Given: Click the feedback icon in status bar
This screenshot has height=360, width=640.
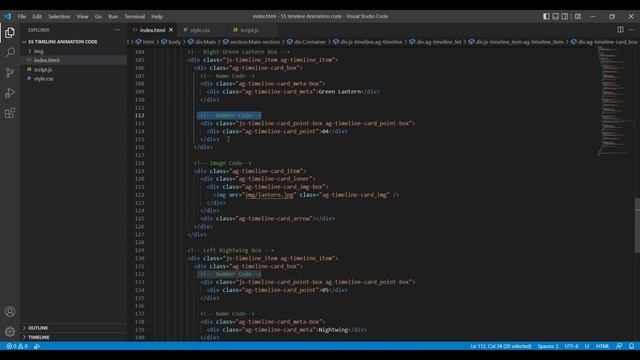Looking at the screenshot, I should (x=619, y=346).
